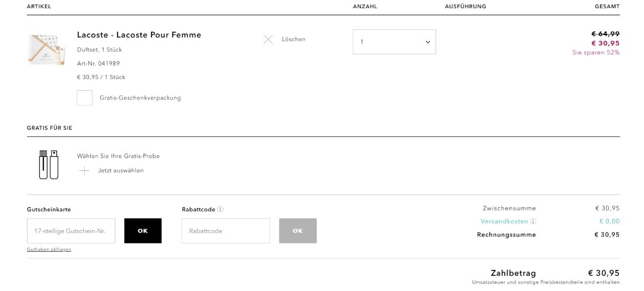Click the Rechnungssumme label
The image size is (644, 291).
(506, 235)
